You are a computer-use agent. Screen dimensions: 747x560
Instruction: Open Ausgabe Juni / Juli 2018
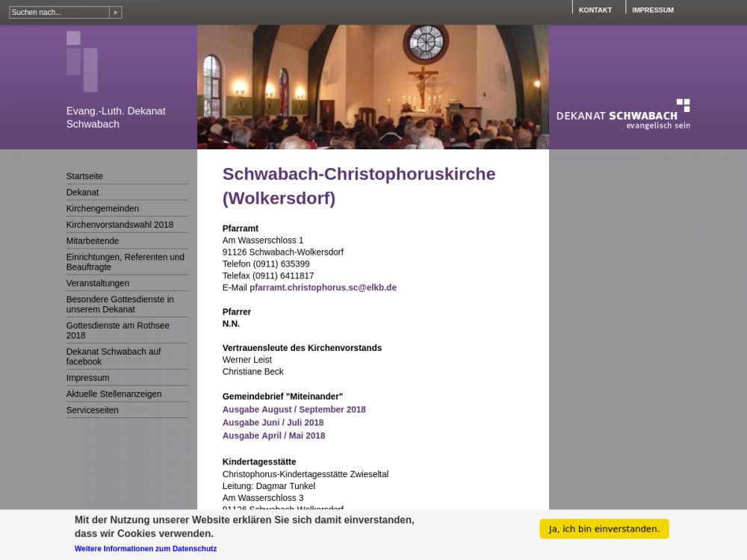(x=273, y=423)
